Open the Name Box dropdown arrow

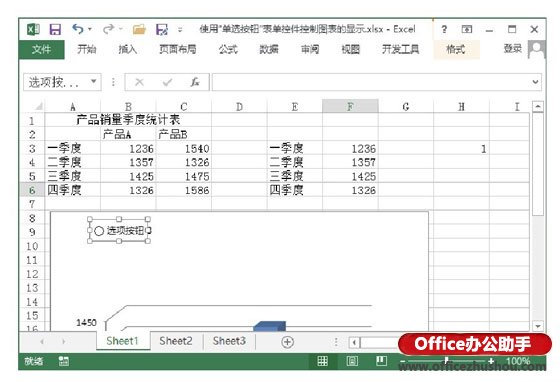coord(94,81)
